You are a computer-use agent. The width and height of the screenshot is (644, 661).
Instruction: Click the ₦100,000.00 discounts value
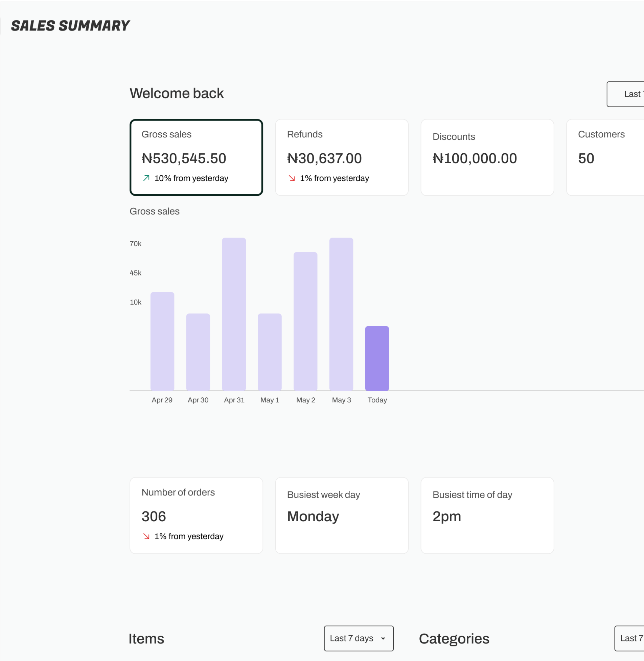tap(475, 158)
